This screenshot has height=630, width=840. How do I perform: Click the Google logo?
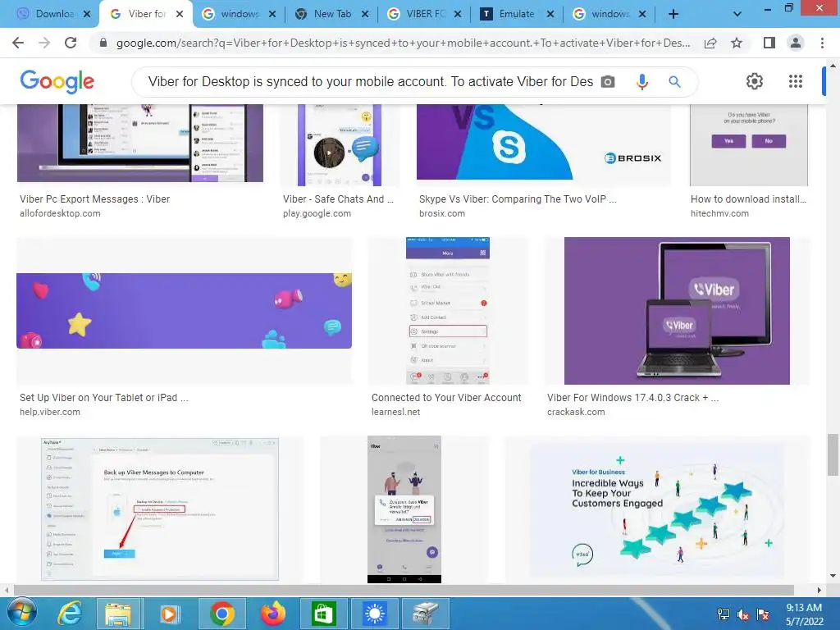tap(57, 81)
